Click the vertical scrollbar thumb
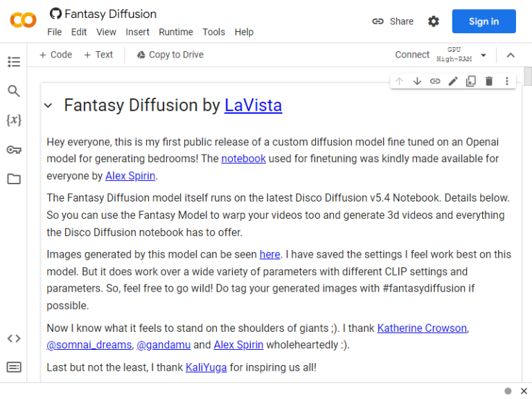This screenshot has height=399, width=532. point(528,77)
